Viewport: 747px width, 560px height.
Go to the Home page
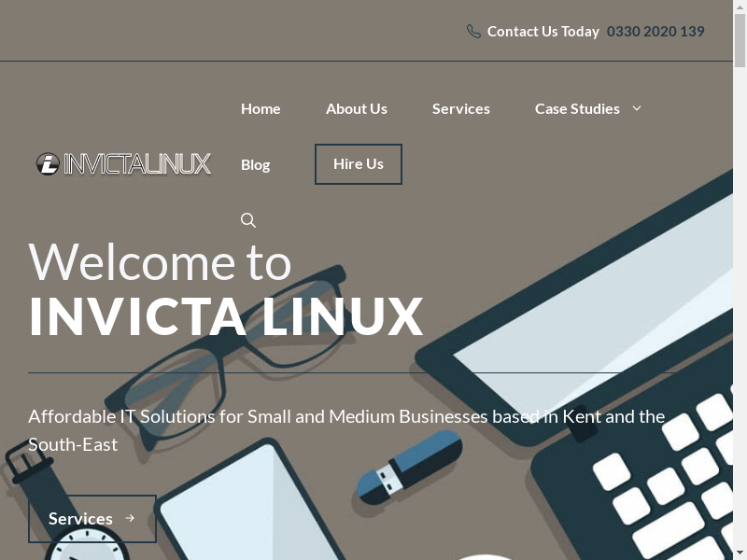click(x=261, y=108)
